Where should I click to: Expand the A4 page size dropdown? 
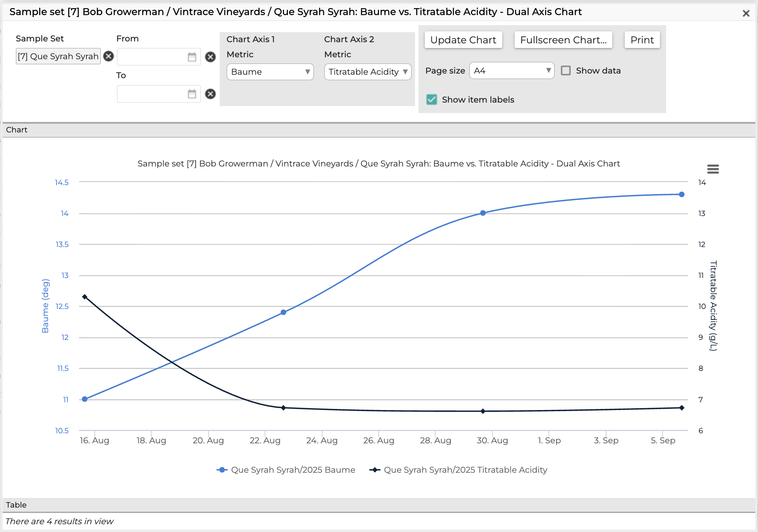512,70
